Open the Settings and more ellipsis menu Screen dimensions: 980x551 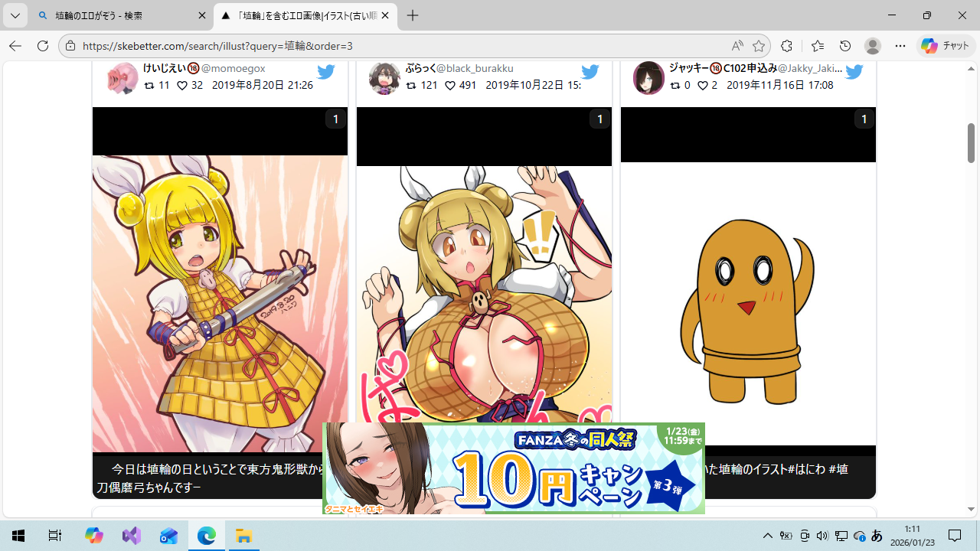[x=900, y=46]
